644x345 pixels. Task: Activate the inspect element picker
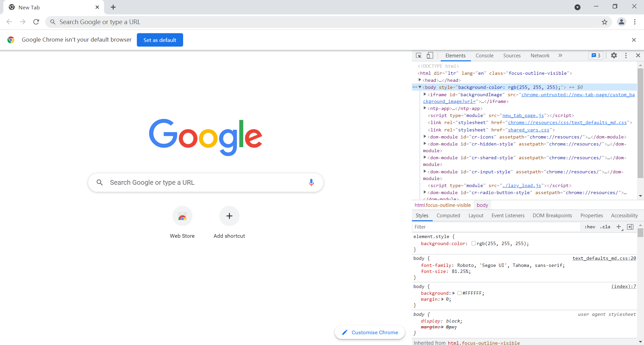[x=419, y=56]
